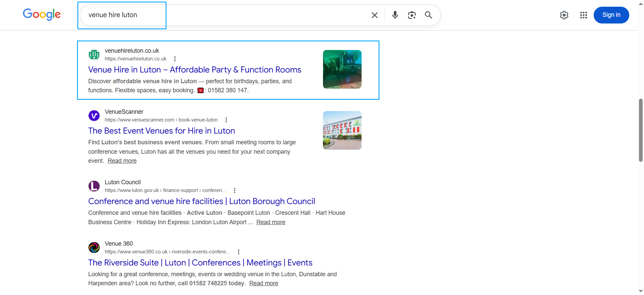Click the VenueScanner site name
Screen dimensions: 644x295
(124, 112)
